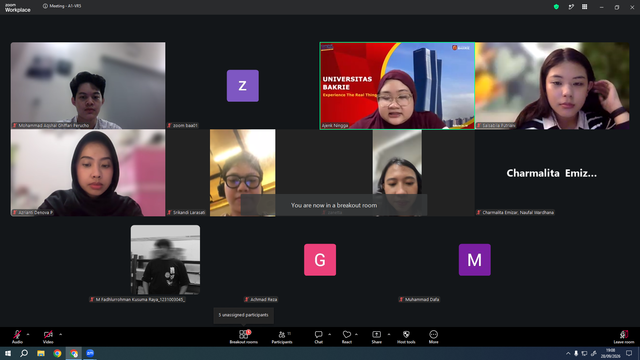Click the 'Muhammad Dafa' name label

pyautogui.click(x=419, y=300)
